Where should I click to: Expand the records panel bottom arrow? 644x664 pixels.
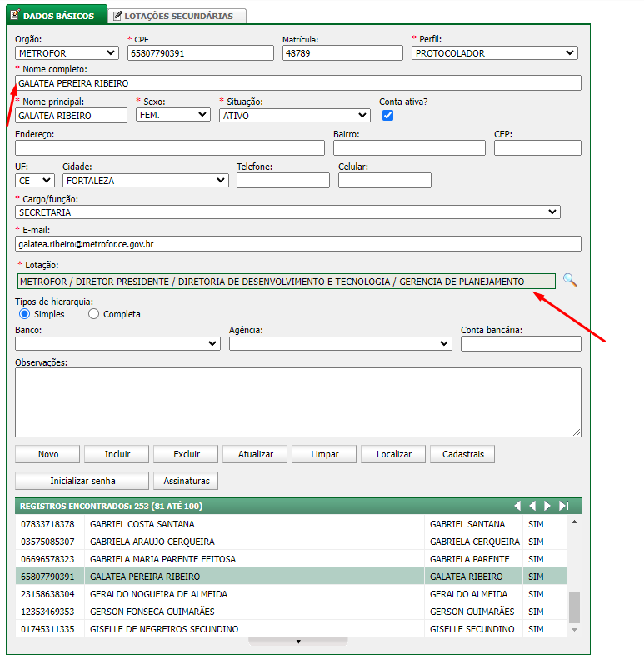298,642
